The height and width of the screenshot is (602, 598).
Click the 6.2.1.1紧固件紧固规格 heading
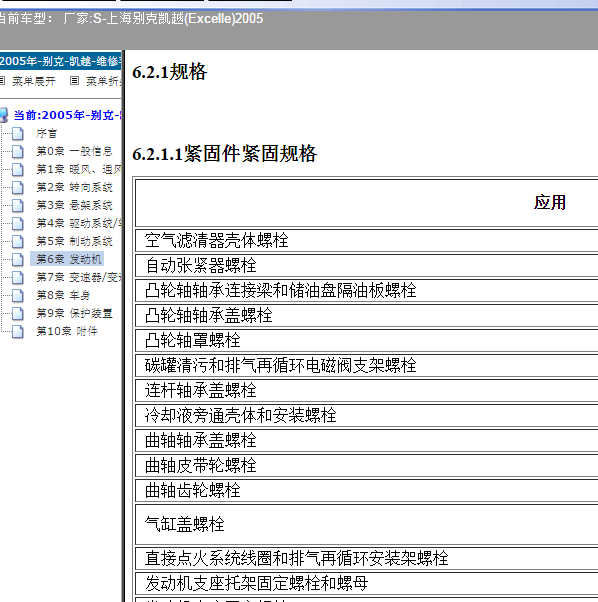click(225, 154)
